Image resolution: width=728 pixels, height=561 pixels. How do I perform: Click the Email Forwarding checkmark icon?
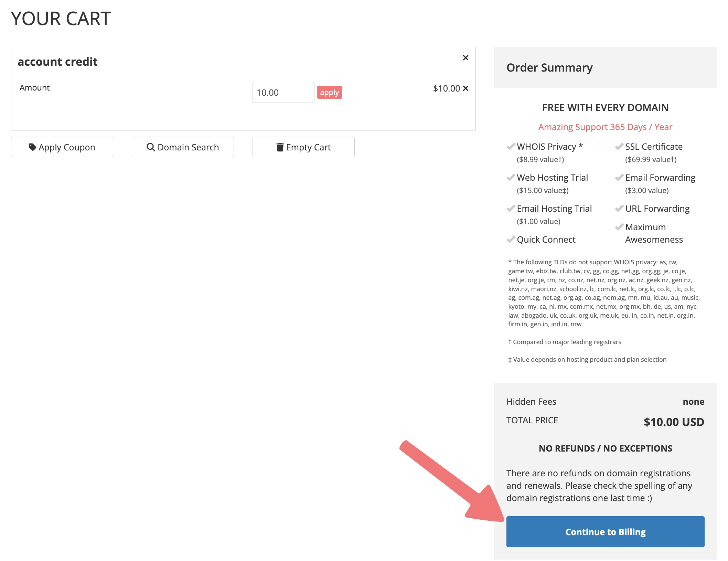619,178
